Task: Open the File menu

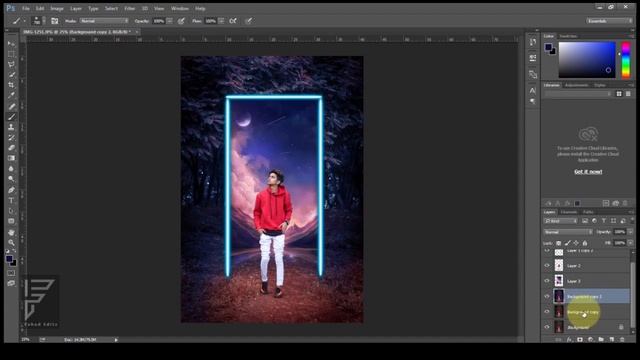Action: [26, 8]
